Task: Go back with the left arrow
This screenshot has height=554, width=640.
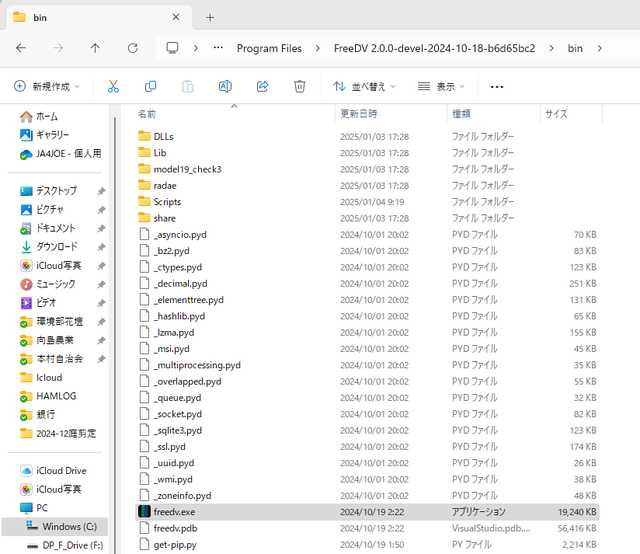Action: 21,48
